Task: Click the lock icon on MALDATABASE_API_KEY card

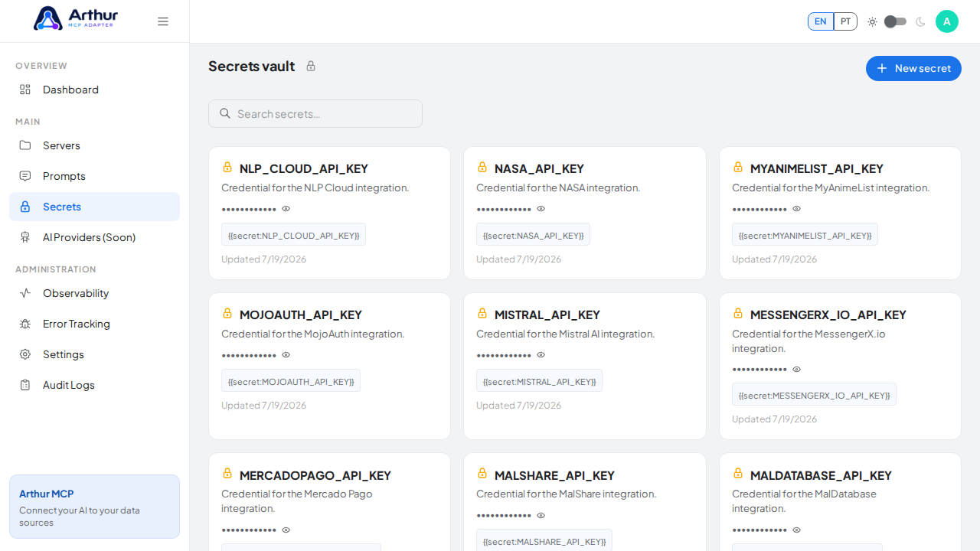Action: [x=738, y=474]
